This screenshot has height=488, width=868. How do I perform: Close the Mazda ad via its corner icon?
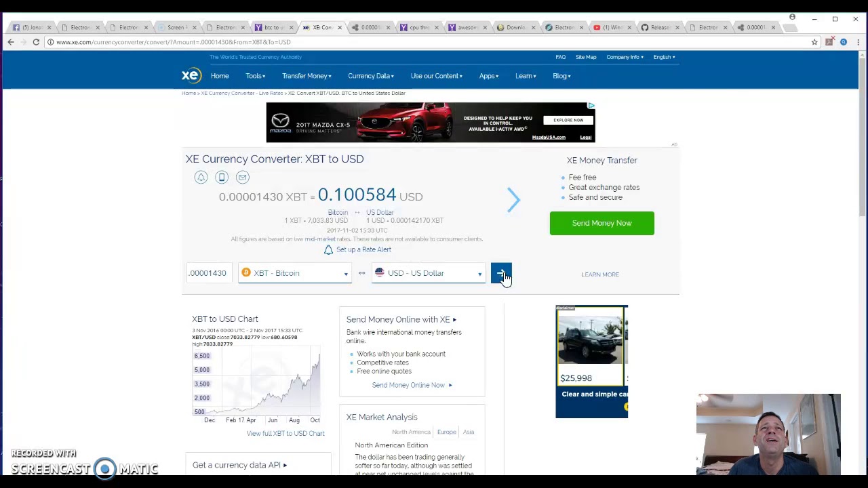coord(591,106)
